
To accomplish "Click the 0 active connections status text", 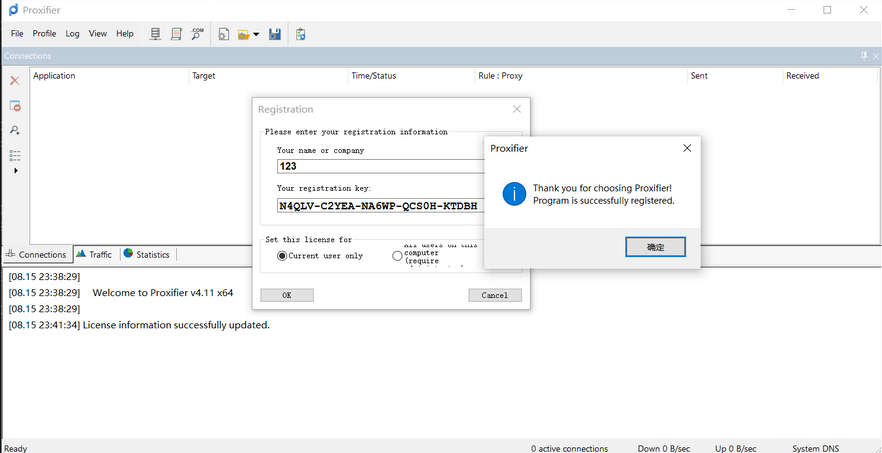I will click(x=569, y=448).
